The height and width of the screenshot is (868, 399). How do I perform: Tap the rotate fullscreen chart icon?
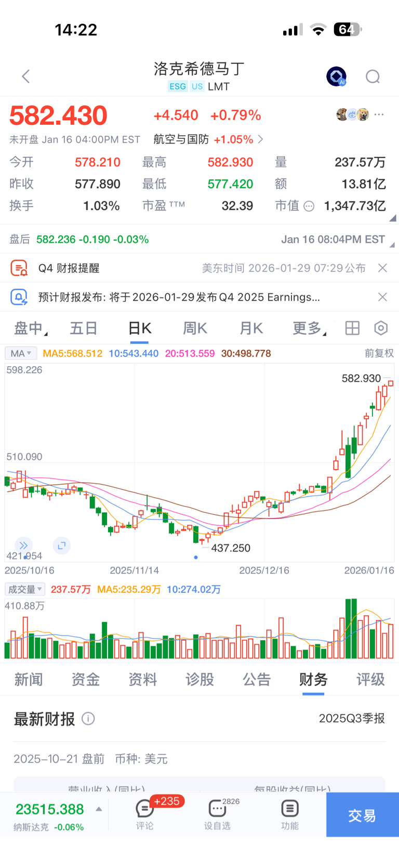pyautogui.click(x=62, y=546)
